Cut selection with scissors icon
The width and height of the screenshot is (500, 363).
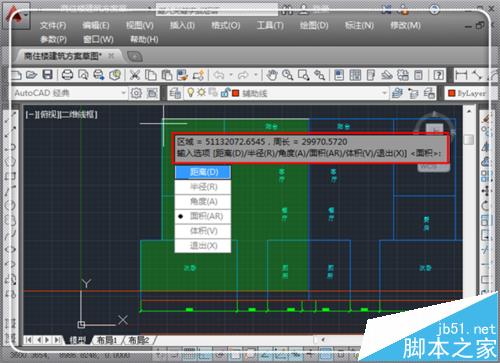pos(135,75)
